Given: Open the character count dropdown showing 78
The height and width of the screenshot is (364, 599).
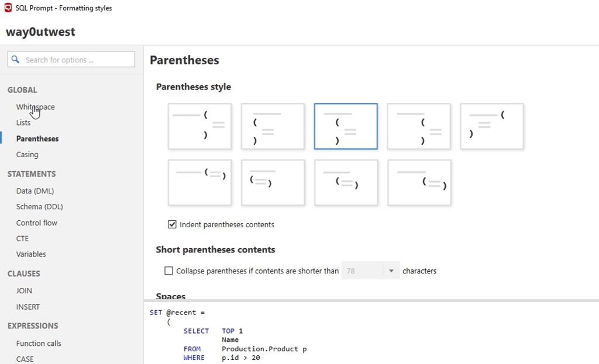Looking at the screenshot, I should [391, 271].
